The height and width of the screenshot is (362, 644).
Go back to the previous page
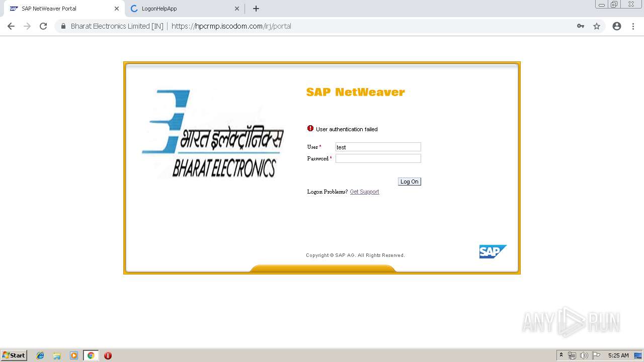point(11,26)
